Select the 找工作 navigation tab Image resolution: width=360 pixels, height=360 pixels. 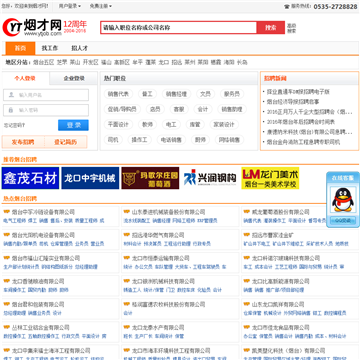click(50, 48)
